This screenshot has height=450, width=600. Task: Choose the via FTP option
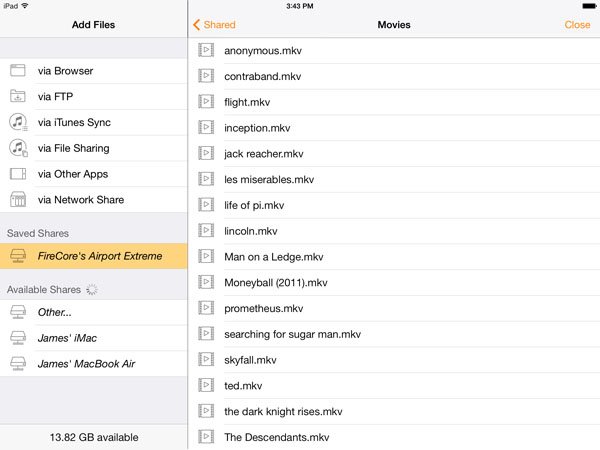pyautogui.click(x=94, y=96)
